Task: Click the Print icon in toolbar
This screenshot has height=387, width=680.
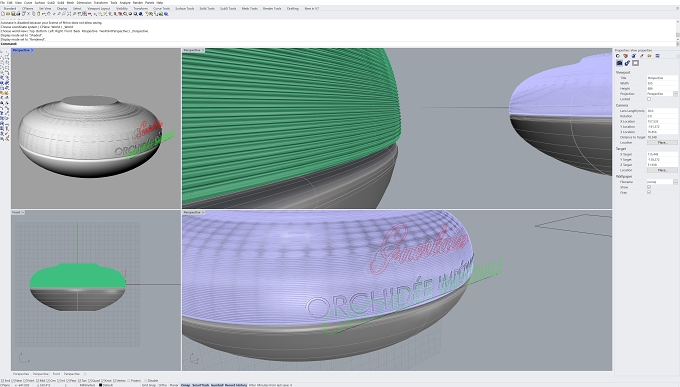Action: tap(18, 14)
